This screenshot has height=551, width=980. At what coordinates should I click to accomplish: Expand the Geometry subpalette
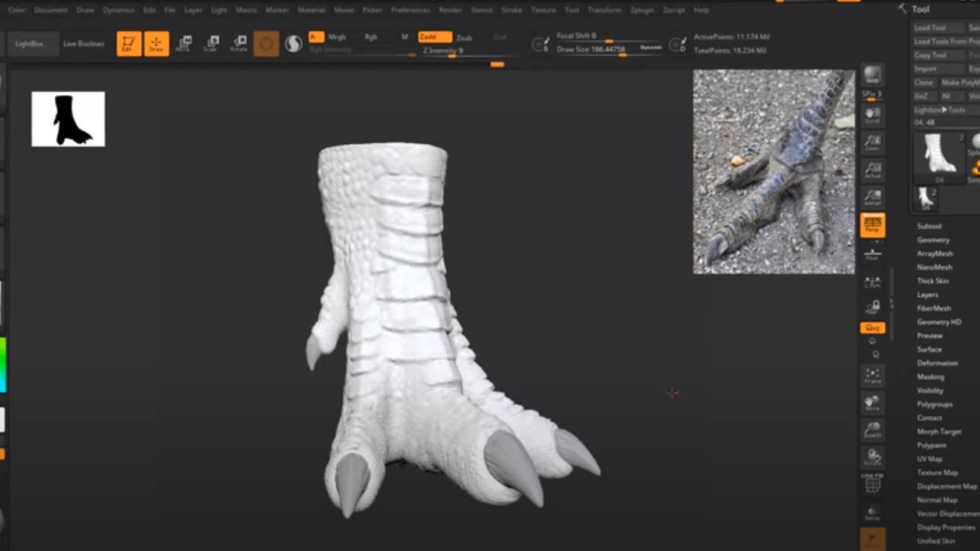pos(932,239)
